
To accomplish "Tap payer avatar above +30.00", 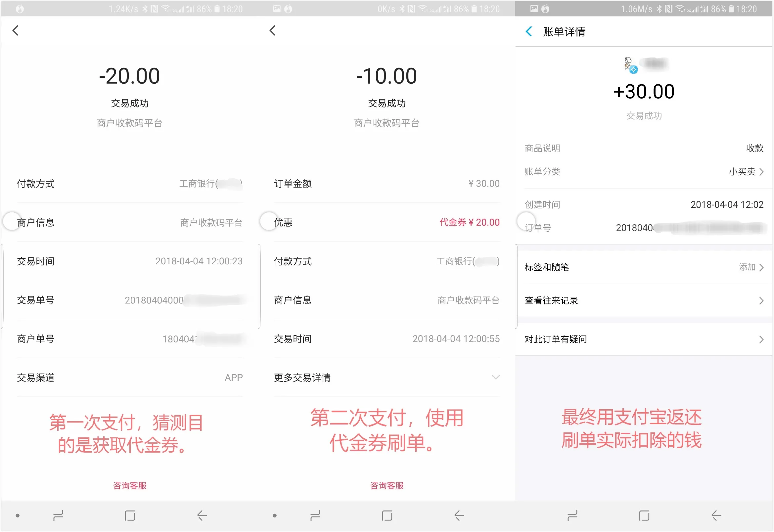I will [x=629, y=64].
